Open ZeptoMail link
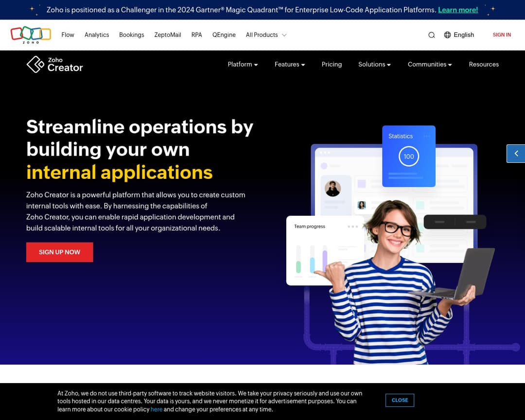Screen dimensions: 525x420 tap(168, 35)
